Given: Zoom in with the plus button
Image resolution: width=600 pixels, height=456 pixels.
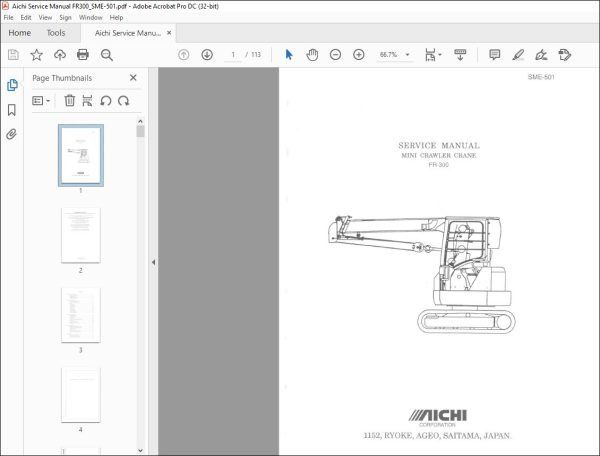Looking at the screenshot, I should (359, 55).
